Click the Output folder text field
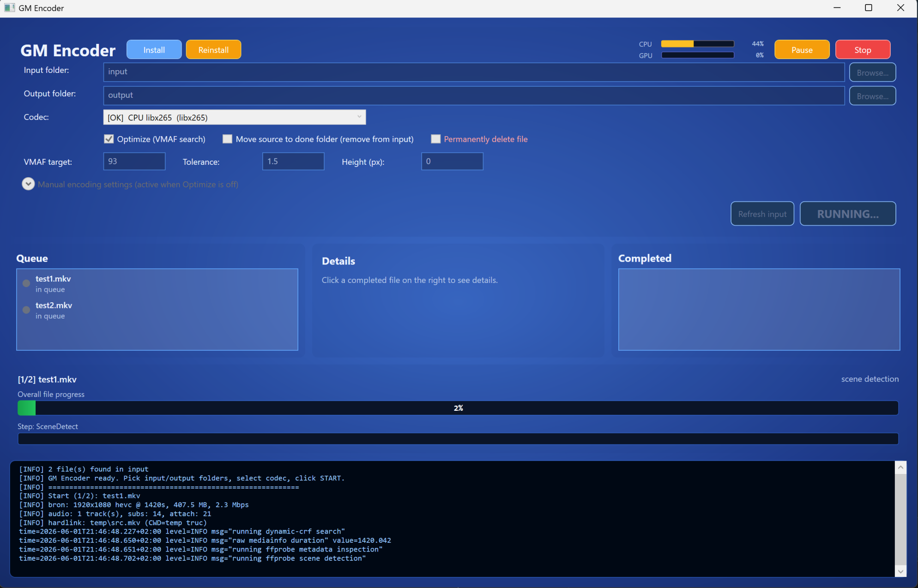The image size is (918, 588). tap(474, 96)
